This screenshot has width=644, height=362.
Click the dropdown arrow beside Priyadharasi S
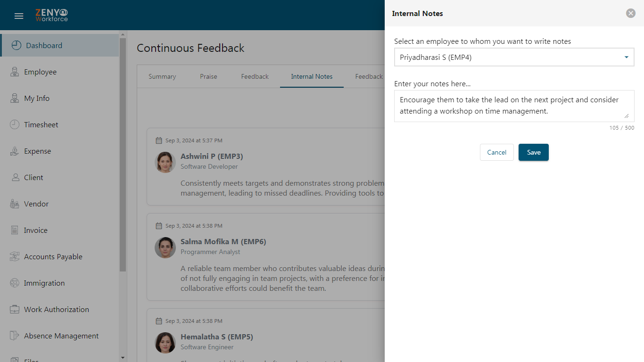(627, 58)
